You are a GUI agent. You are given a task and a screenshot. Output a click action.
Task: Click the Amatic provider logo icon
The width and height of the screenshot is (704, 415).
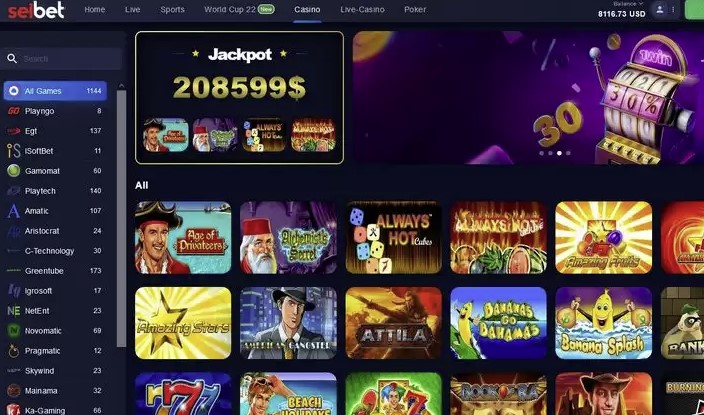coord(13,211)
